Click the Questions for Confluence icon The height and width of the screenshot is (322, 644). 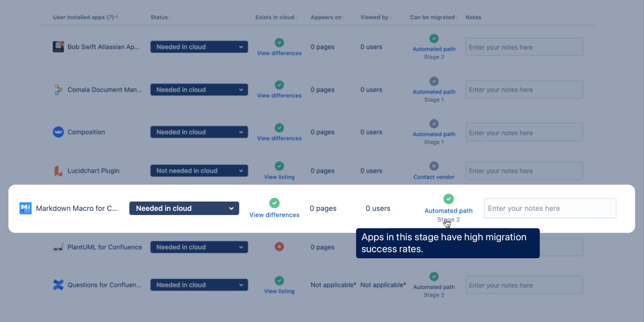(59, 285)
